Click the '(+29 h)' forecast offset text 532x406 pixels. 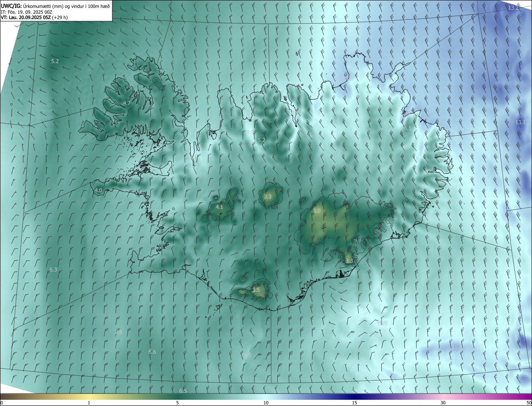click(60, 17)
